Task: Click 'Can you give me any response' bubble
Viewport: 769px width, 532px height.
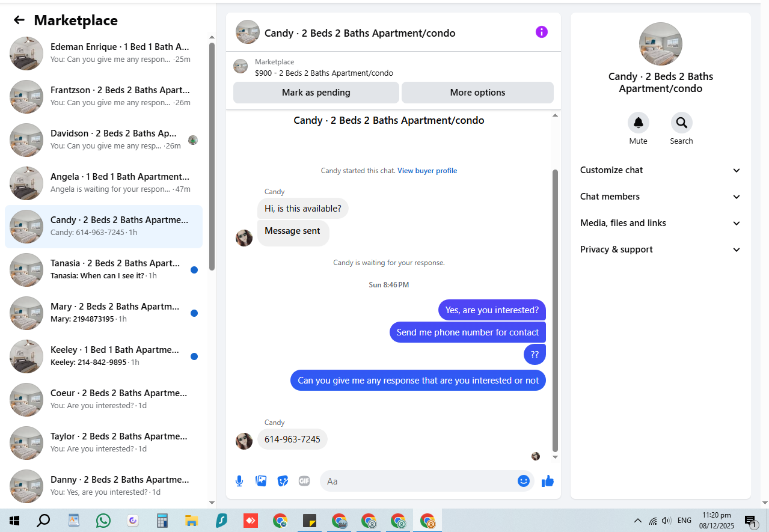Action: 418,381
